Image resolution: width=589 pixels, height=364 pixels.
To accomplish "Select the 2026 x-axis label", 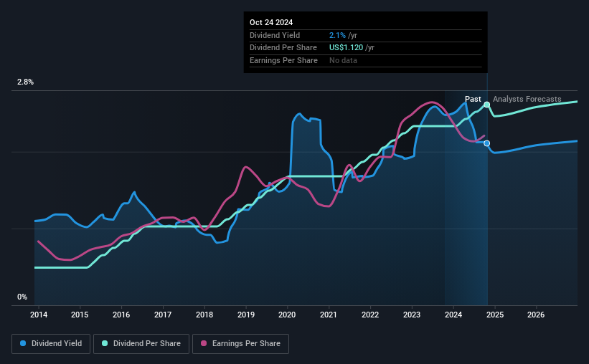I will click(x=536, y=315).
